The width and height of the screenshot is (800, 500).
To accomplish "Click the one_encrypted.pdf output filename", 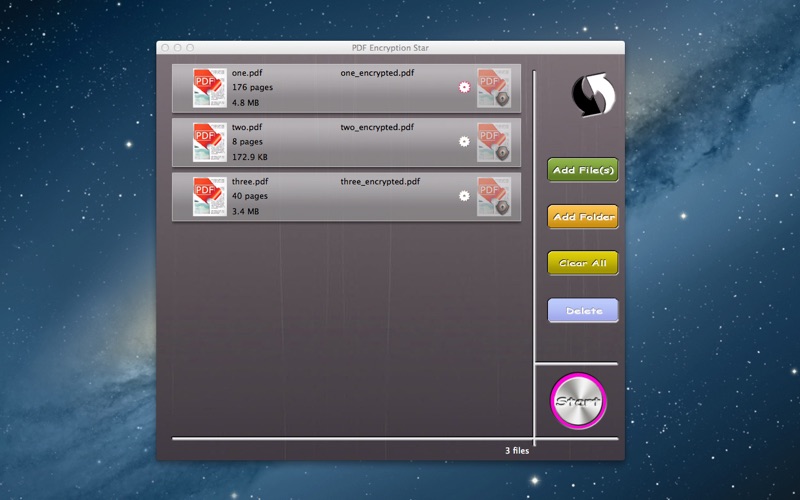I will click(377, 73).
